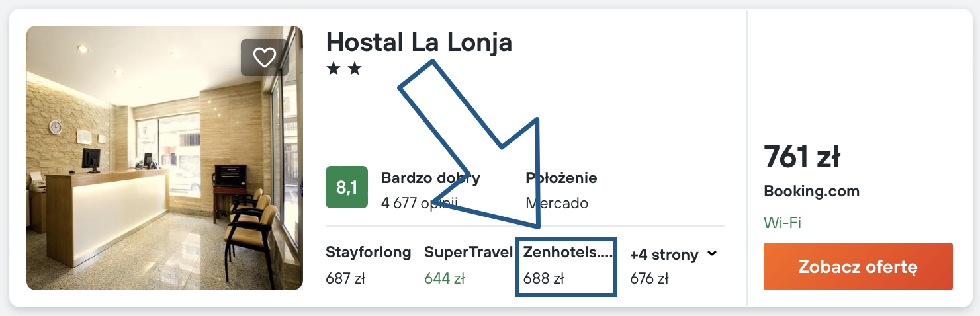
Task: Click the Mercado location text
Action: click(557, 203)
